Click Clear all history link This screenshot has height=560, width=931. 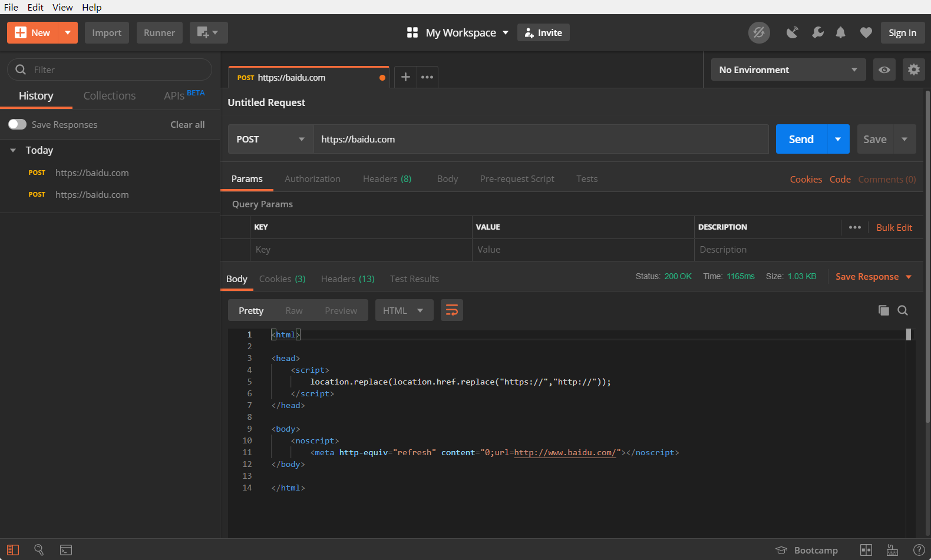(187, 124)
